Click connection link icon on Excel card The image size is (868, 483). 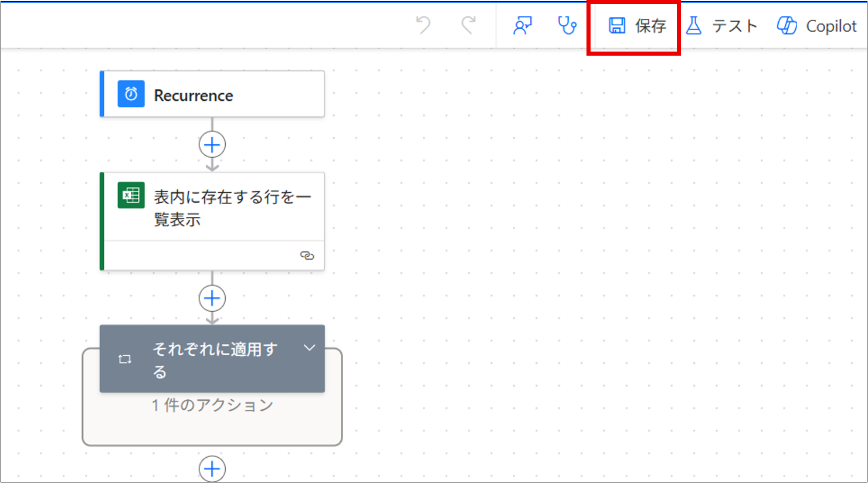click(307, 256)
